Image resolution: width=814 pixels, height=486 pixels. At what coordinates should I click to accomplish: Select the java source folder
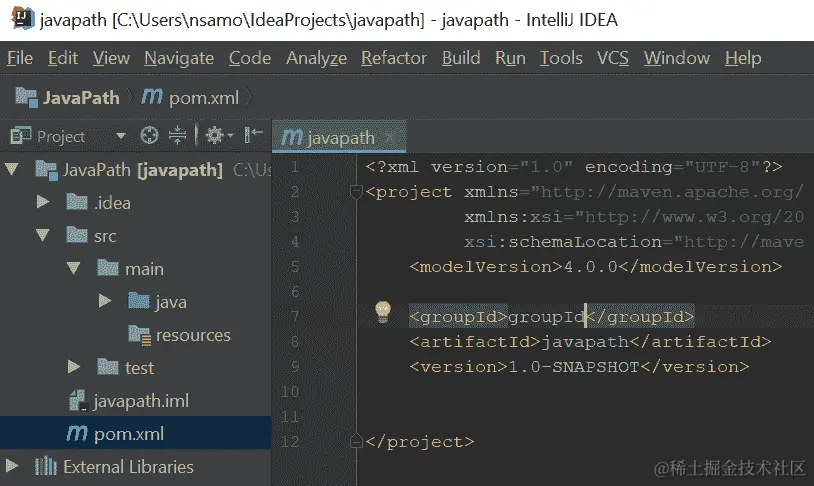tap(171, 302)
